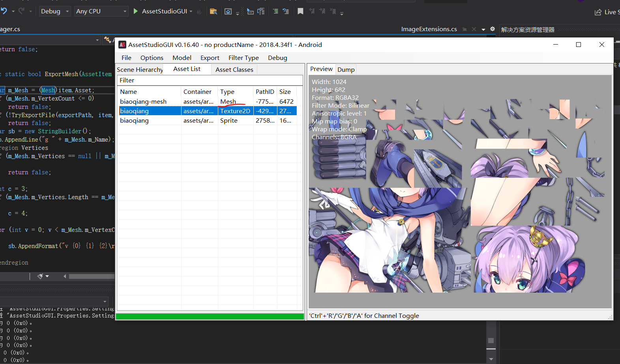
Task: Open the AssetStudioGUI startup project dropdown arrow
Action: 191,11
